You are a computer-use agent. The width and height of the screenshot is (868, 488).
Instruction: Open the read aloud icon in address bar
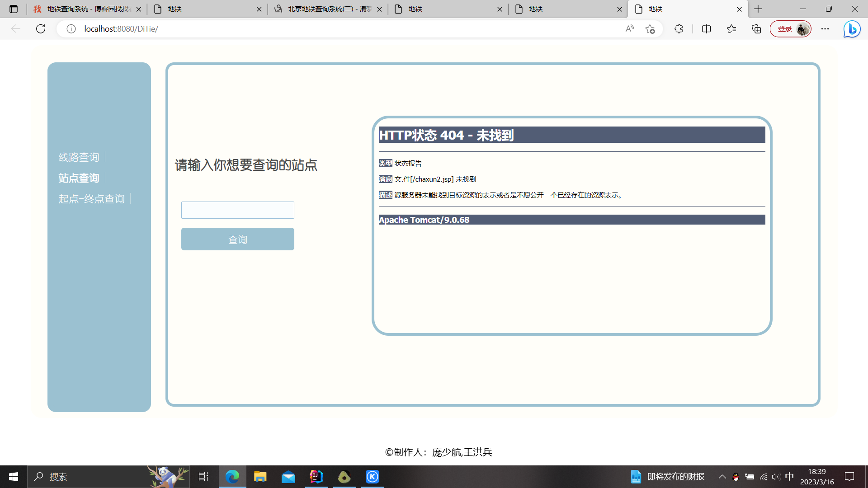coord(629,29)
